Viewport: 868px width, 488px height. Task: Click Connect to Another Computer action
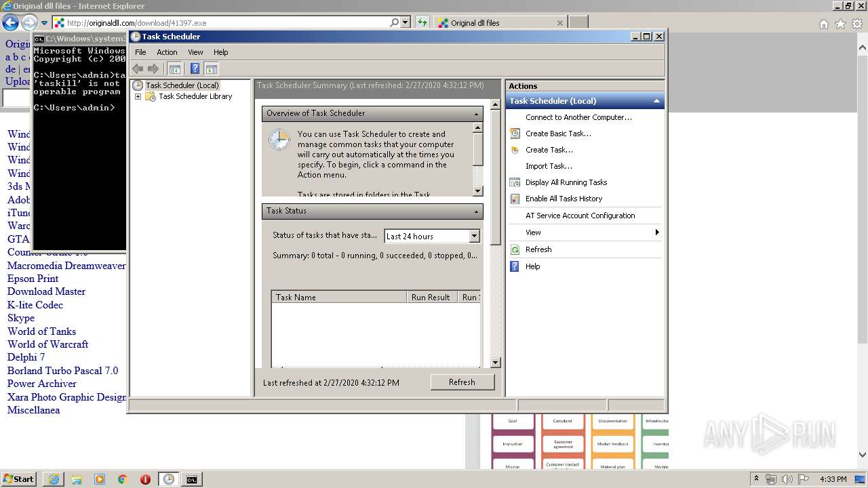click(578, 117)
